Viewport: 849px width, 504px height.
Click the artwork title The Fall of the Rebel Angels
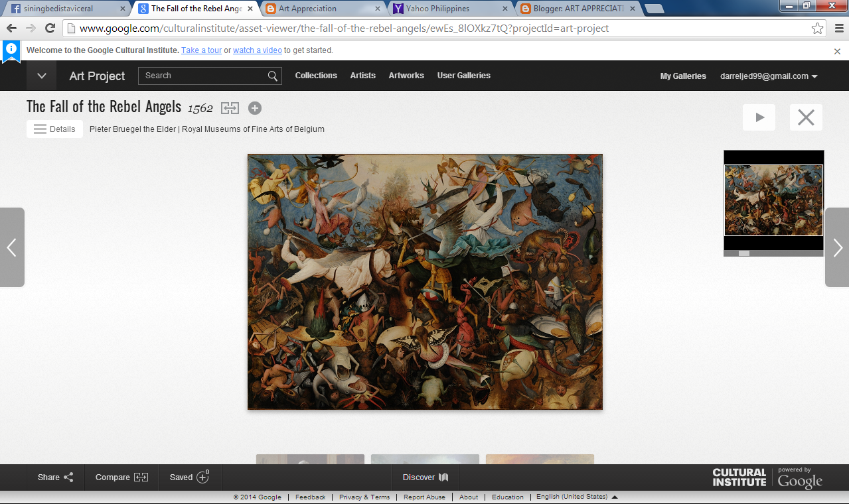[x=104, y=107]
